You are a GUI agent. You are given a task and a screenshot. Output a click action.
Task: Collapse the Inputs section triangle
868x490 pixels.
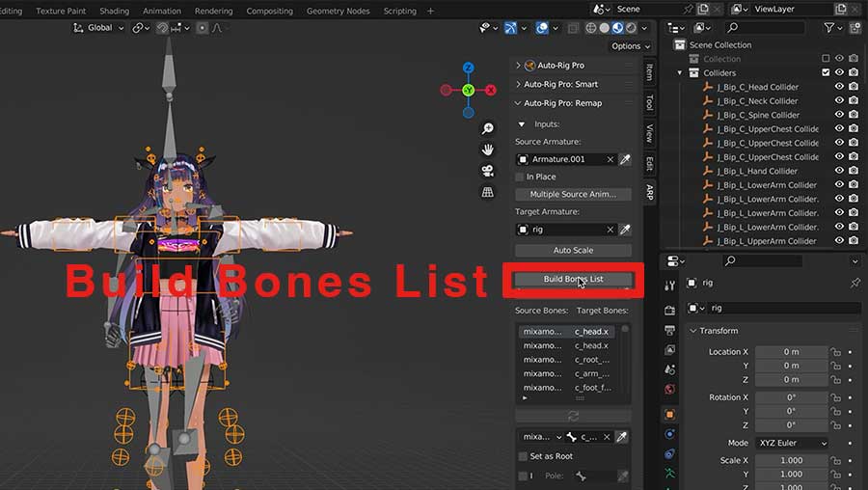tap(522, 124)
